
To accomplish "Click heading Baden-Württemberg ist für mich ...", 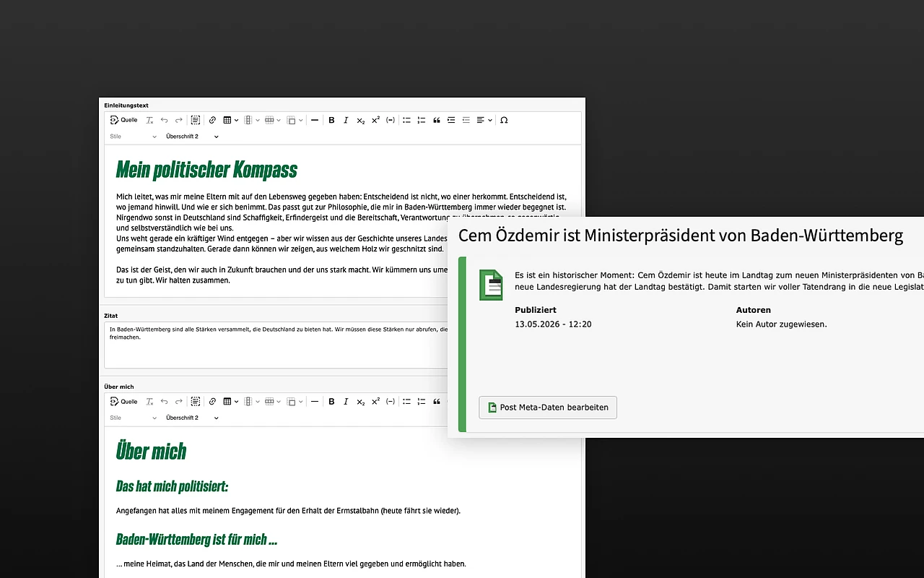I will (x=196, y=539).
